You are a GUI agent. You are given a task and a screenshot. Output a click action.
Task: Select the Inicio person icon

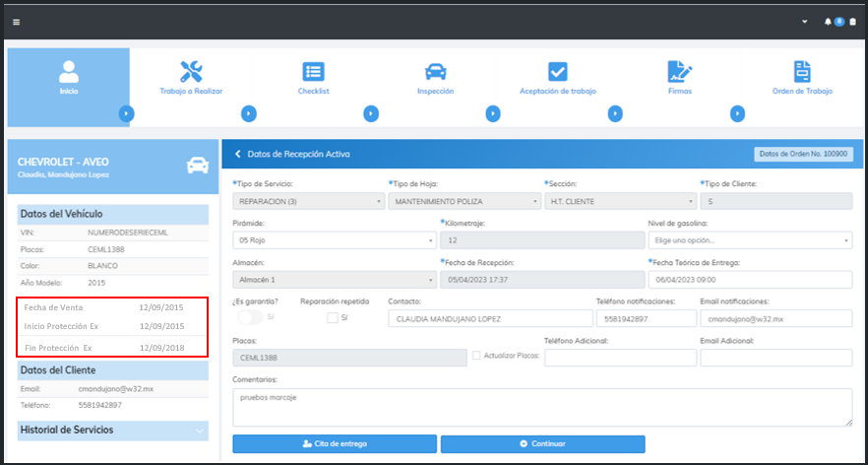click(69, 72)
